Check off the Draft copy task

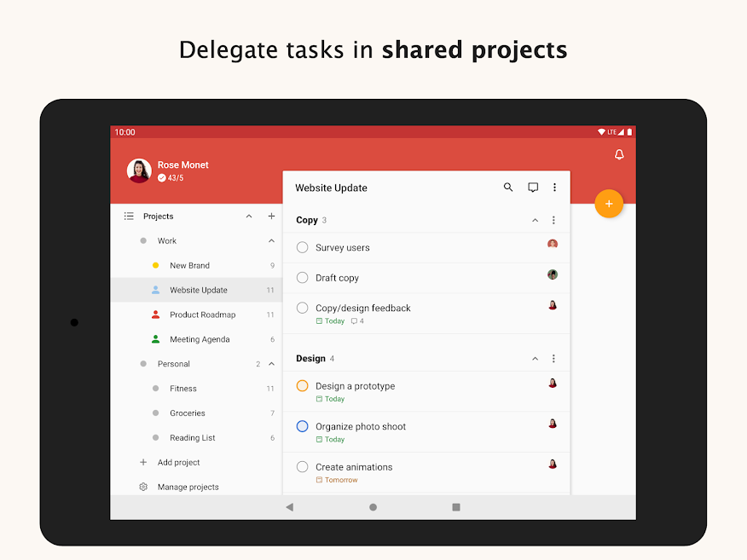coord(302,278)
